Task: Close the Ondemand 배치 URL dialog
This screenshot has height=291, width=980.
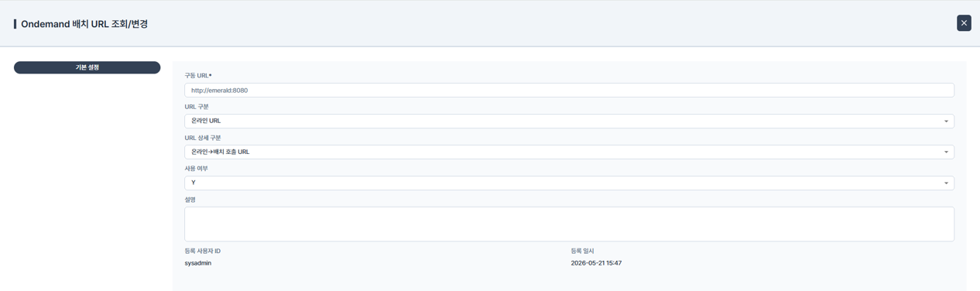Action: [x=964, y=23]
